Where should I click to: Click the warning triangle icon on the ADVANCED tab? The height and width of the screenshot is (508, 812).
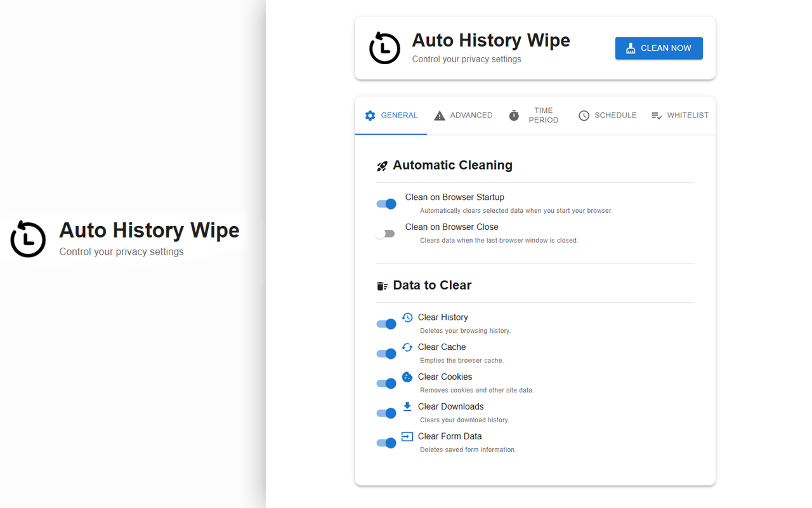(x=440, y=115)
